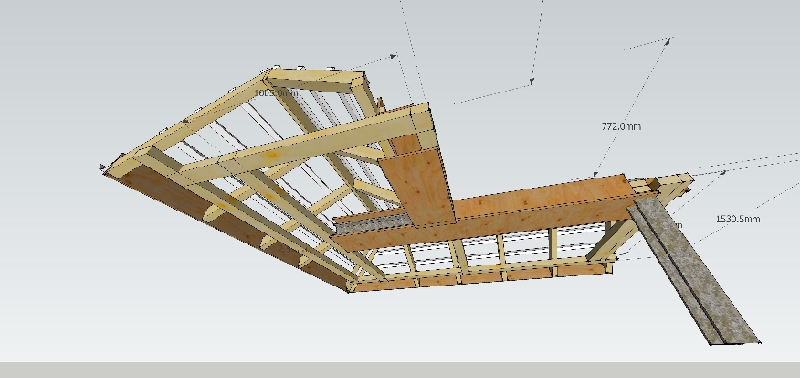Click the blurry dimension text on top frame
The width and height of the screenshot is (800, 378).
(276, 93)
